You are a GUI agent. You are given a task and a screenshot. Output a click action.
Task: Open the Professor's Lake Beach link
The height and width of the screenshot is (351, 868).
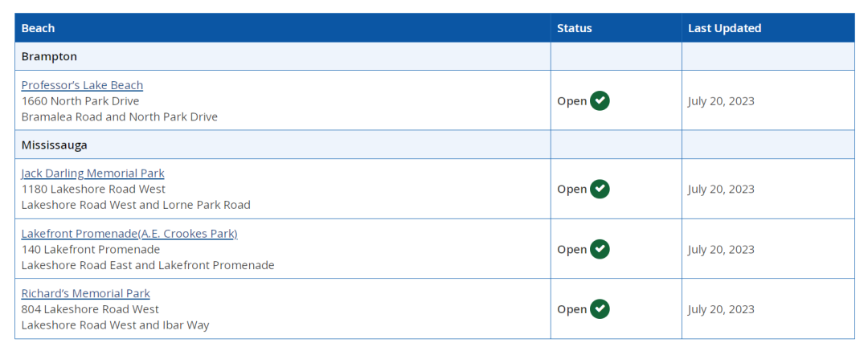(82, 85)
